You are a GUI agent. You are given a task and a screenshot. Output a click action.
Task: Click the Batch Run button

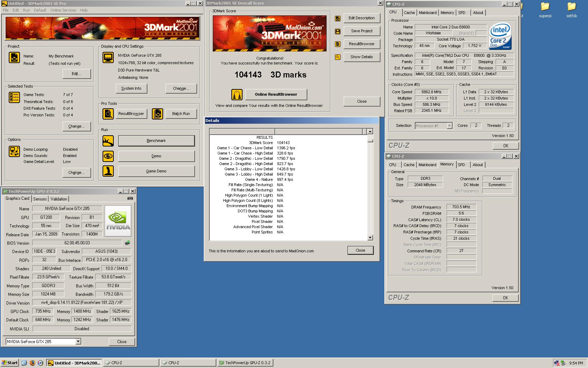[181, 114]
